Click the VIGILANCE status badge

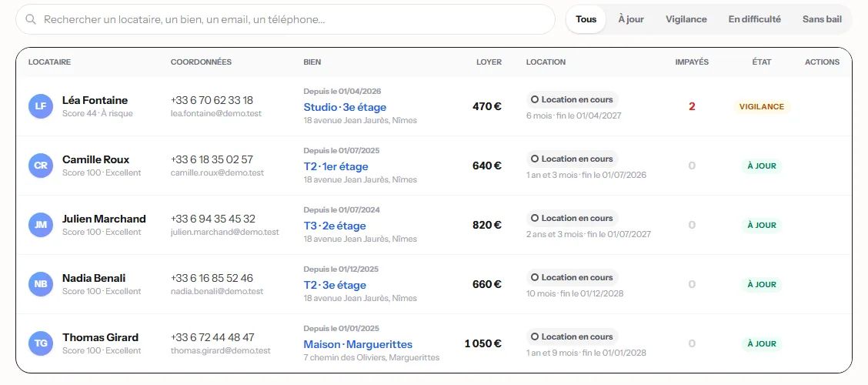coord(762,107)
